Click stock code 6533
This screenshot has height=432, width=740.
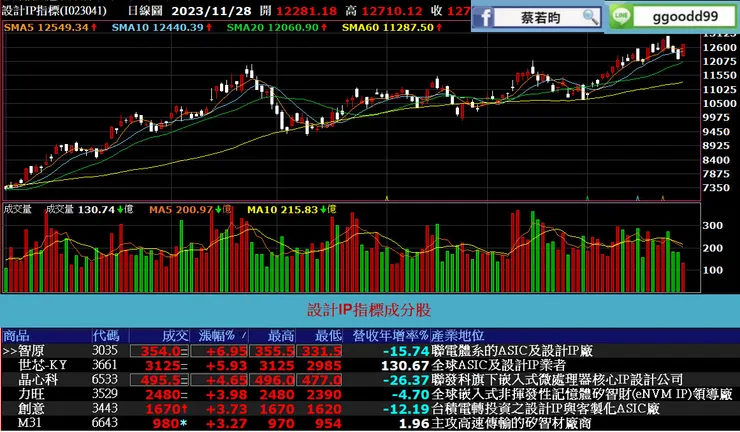[104, 380]
